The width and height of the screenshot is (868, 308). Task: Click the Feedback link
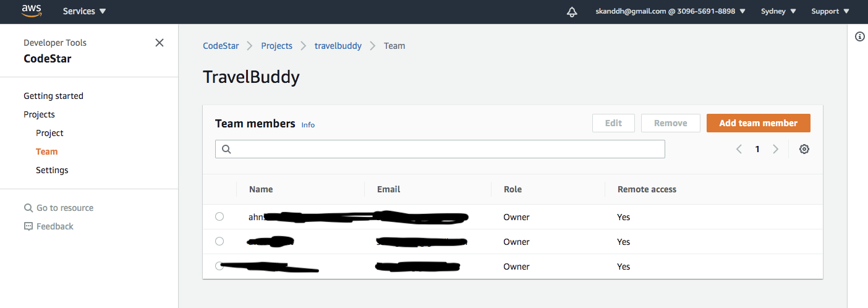(x=55, y=226)
